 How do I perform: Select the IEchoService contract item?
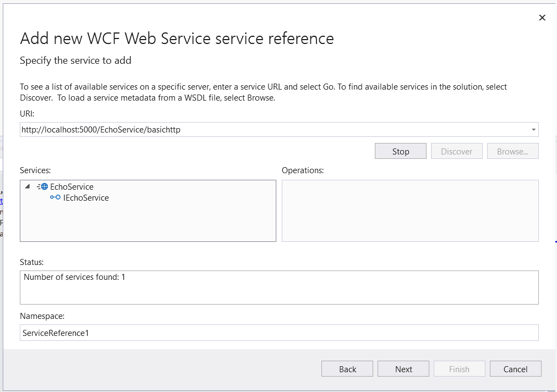pos(86,198)
